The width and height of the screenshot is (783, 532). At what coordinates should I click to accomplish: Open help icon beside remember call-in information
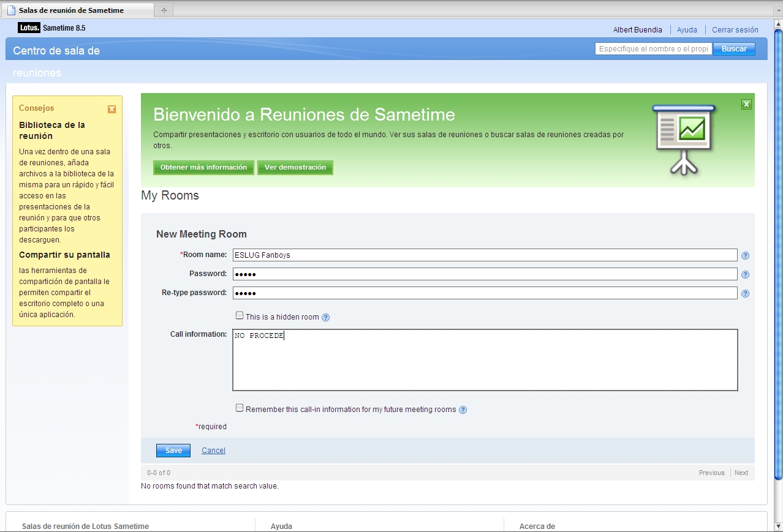(x=463, y=410)
